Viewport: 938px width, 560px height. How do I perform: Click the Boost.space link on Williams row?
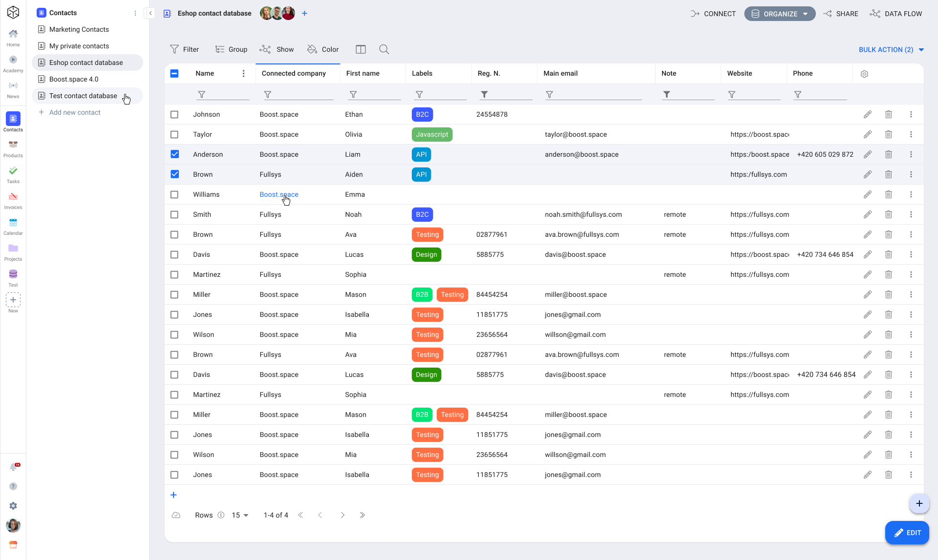click(279, 194)
